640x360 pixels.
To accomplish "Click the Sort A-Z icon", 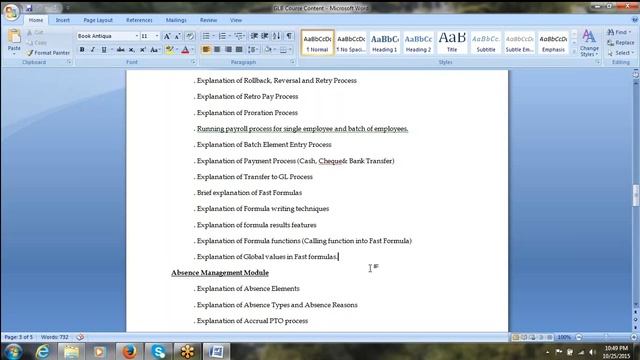I will (277, 36).
